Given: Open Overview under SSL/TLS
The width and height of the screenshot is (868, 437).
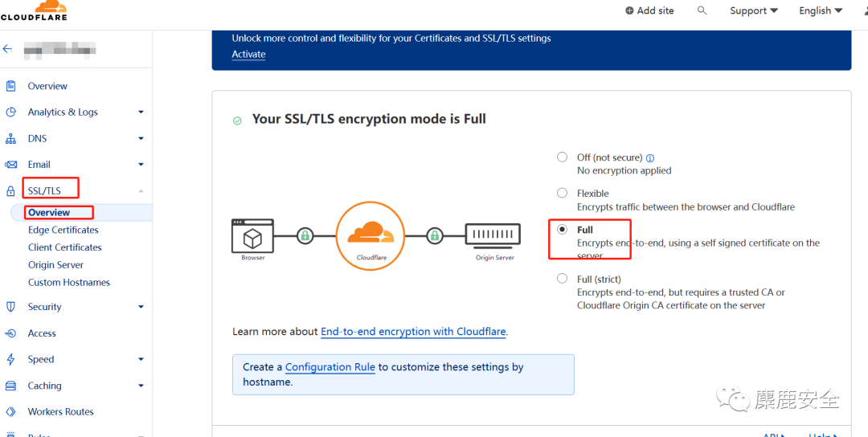Looking at the screenshot, I should 49,212.
